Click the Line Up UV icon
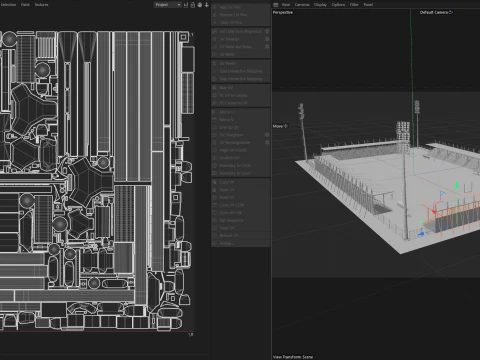The image size is (480, 360). click(x=215, y=127)
